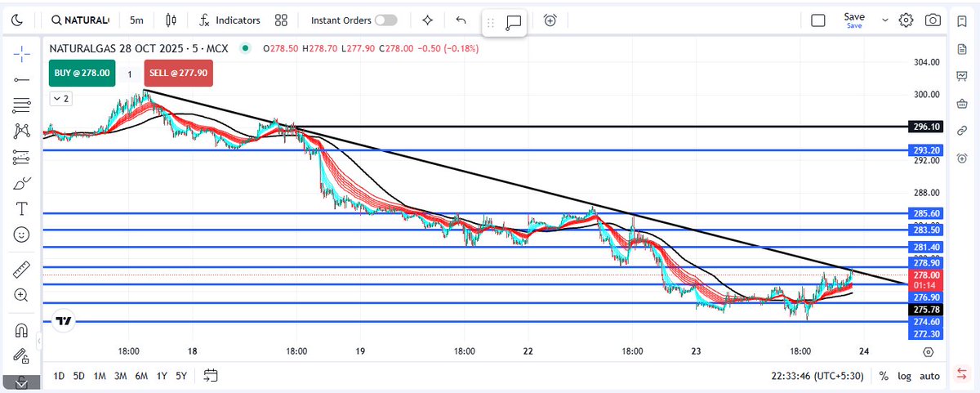
Task: Open indicator templates grid icon
Action: tap(282, 20)
